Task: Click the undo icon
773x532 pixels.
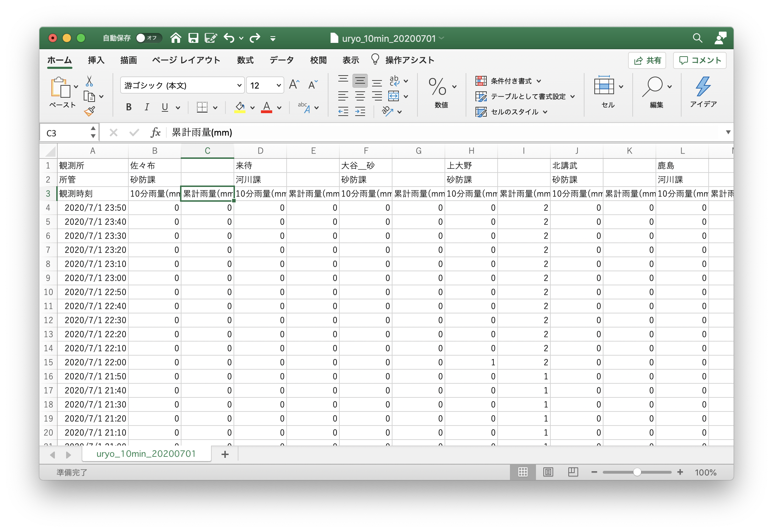Action: (229, 38)
